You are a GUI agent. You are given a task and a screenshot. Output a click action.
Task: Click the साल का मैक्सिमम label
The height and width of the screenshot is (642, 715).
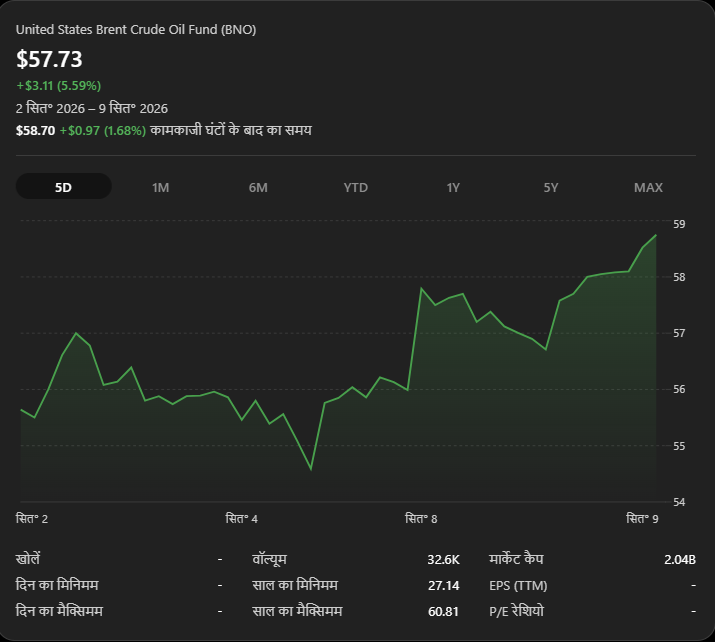297,611
